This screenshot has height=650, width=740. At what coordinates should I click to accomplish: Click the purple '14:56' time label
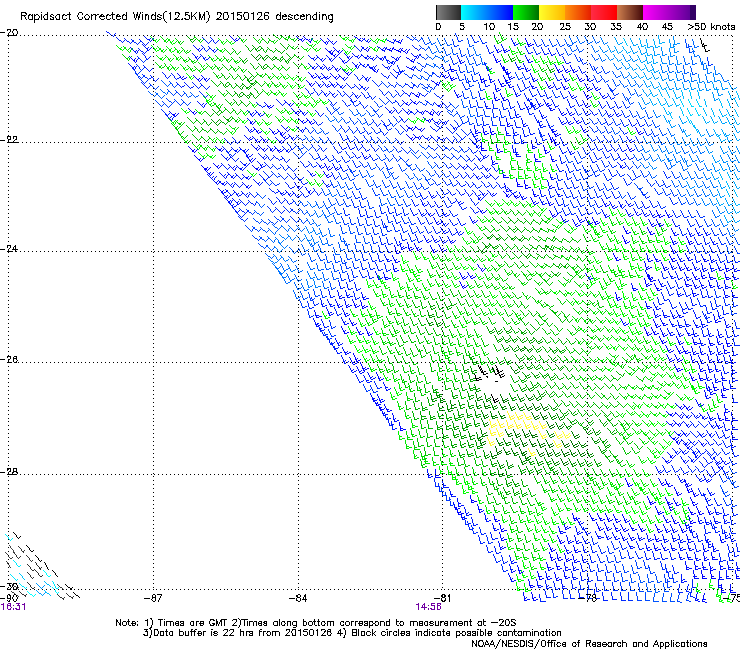coord(429,607)
